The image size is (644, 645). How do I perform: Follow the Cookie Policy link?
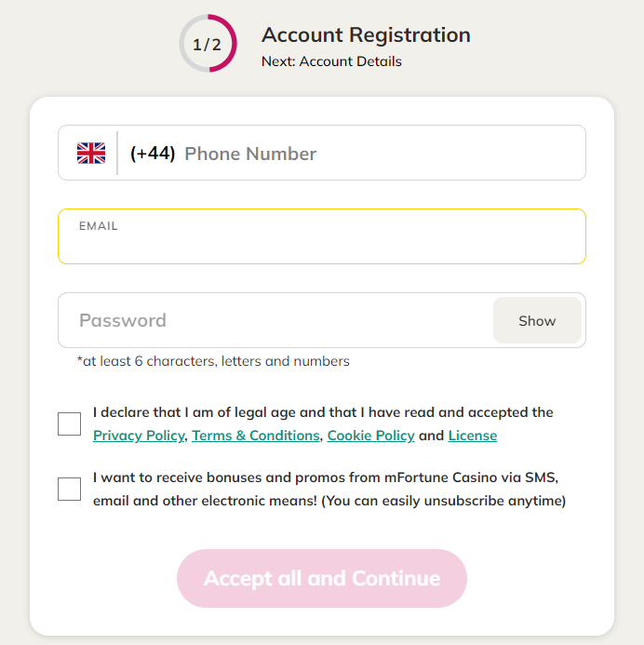point(370,436)
